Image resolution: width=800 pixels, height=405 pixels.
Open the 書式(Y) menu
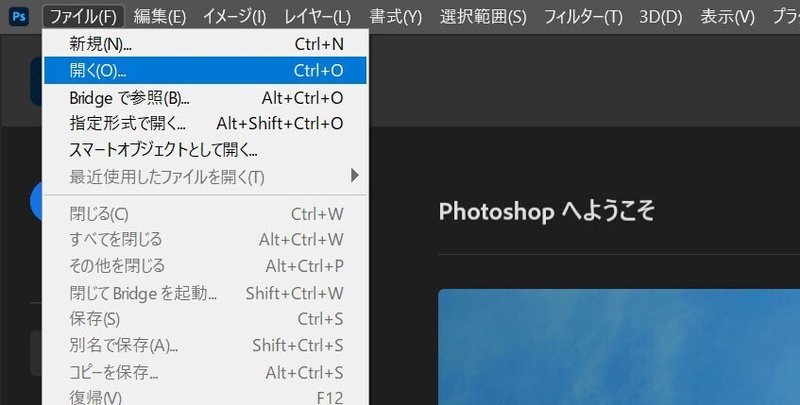(396, 17)
